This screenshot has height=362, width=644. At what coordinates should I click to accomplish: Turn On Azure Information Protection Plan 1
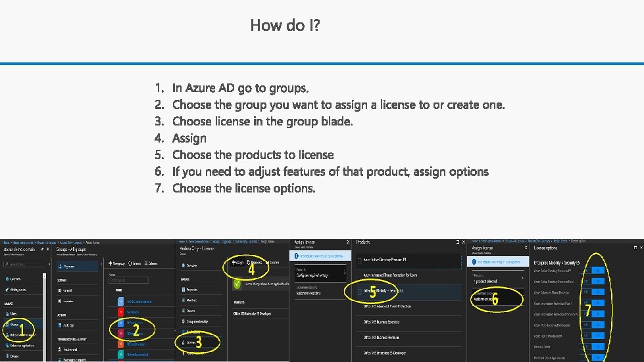[598, 303]
